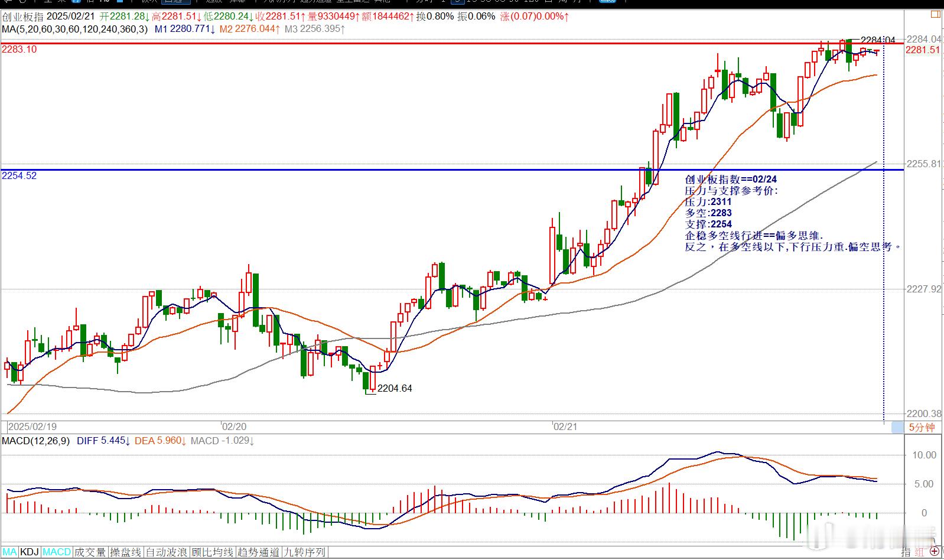The width and height of the screenshot is (944, 560).
Task: Click the 5分钟 period button
Action: (x=922, y=427)
